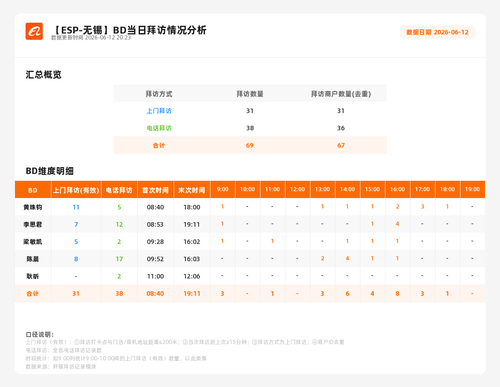Click the BD name in the first data row

33,207
